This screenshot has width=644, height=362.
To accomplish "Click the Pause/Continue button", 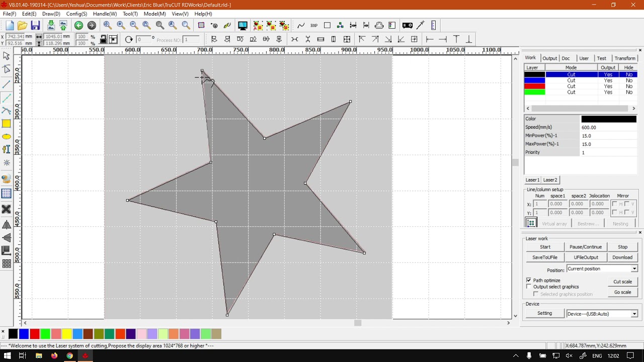I will [586, 247].
